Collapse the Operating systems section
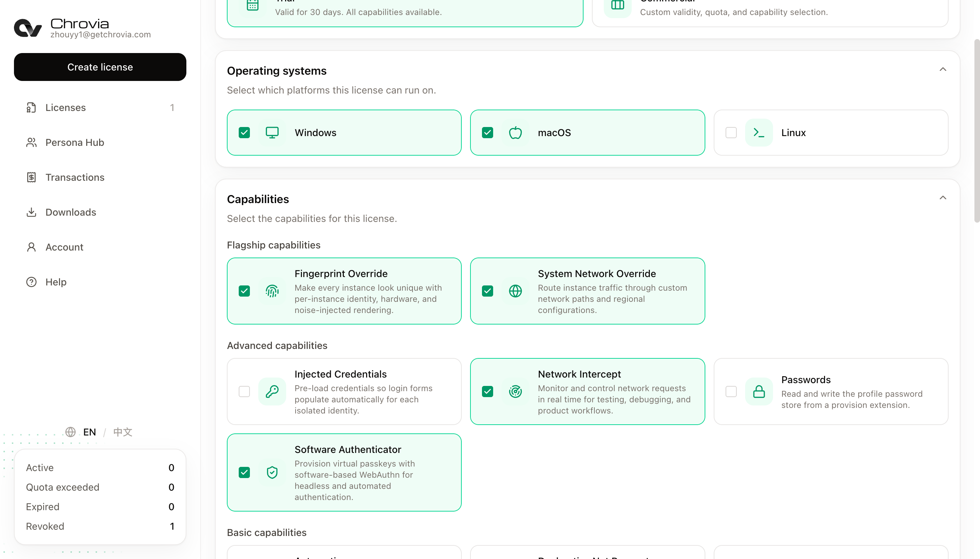The width and height of the screenshot is (980, 559). (943, 69)
